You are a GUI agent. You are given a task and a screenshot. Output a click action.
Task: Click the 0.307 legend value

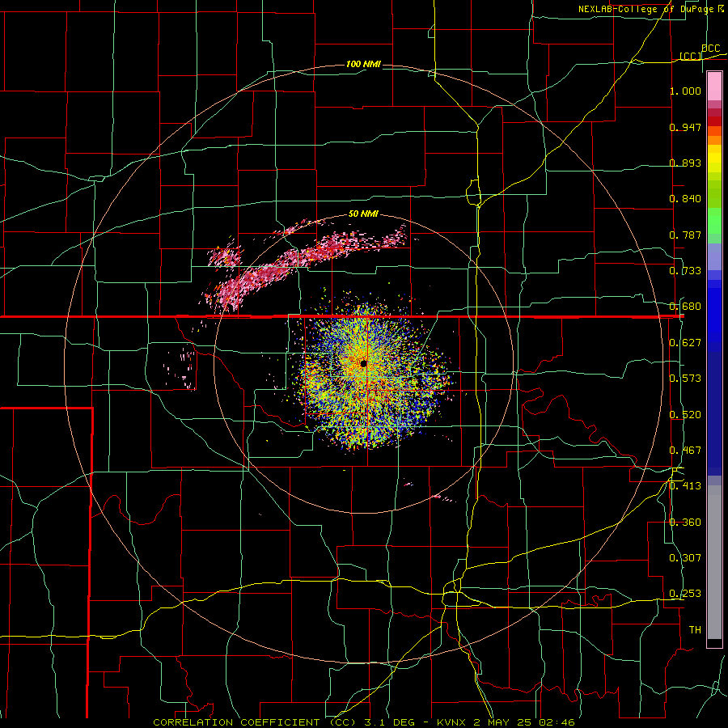click(x=685, y=558)
